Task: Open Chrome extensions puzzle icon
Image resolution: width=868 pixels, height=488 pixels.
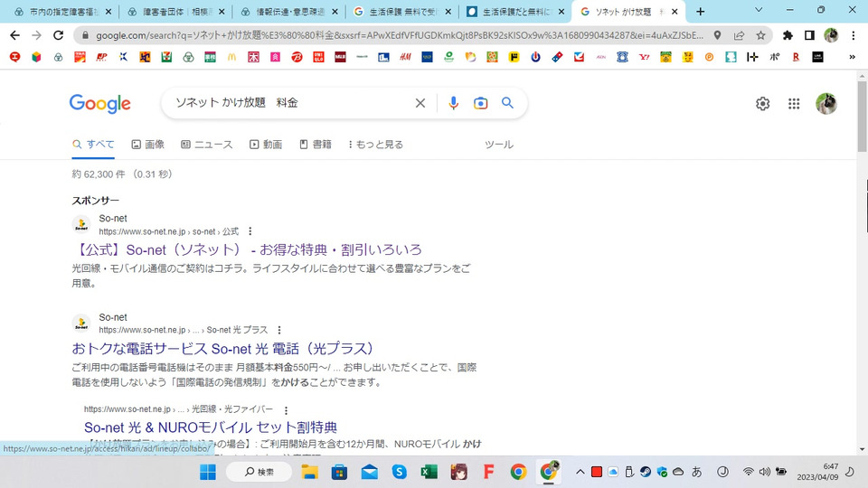Action: (788, 35)
